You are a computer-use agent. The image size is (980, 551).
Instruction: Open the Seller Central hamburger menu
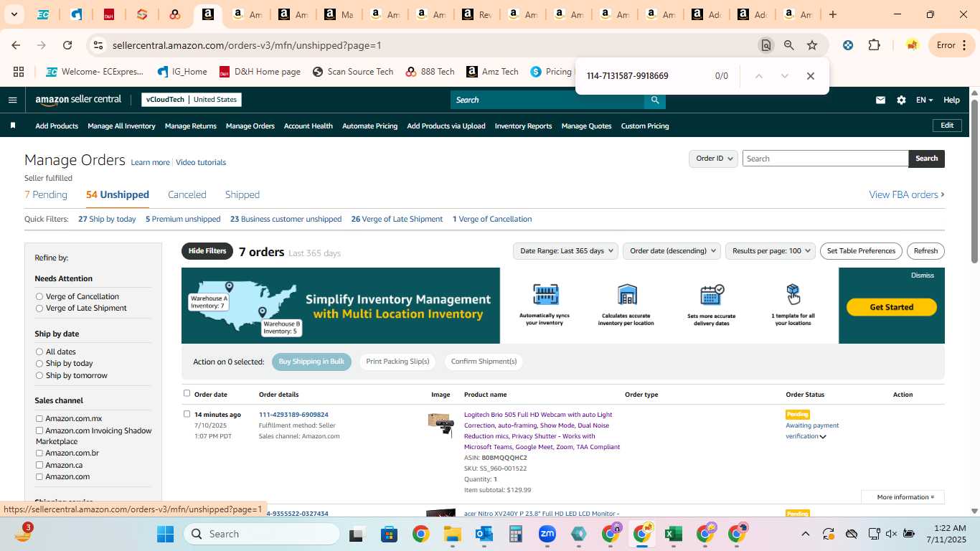click(x=12, y=100)
